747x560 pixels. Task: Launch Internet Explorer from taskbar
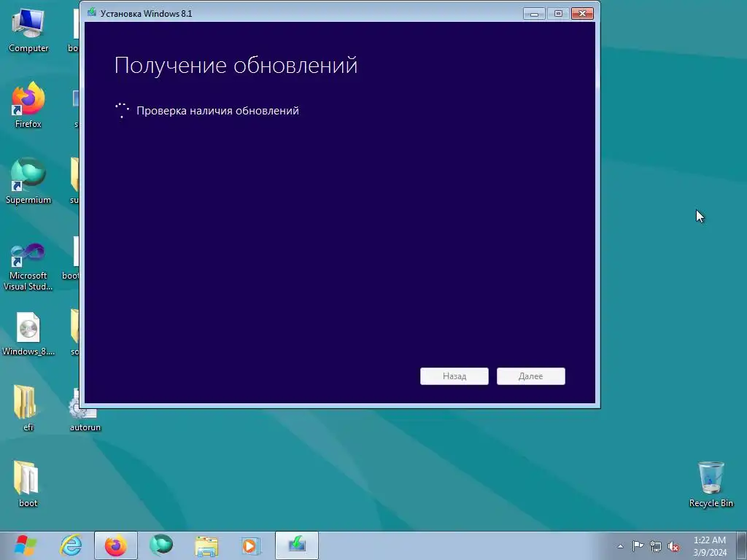click(x=71, y=545)
